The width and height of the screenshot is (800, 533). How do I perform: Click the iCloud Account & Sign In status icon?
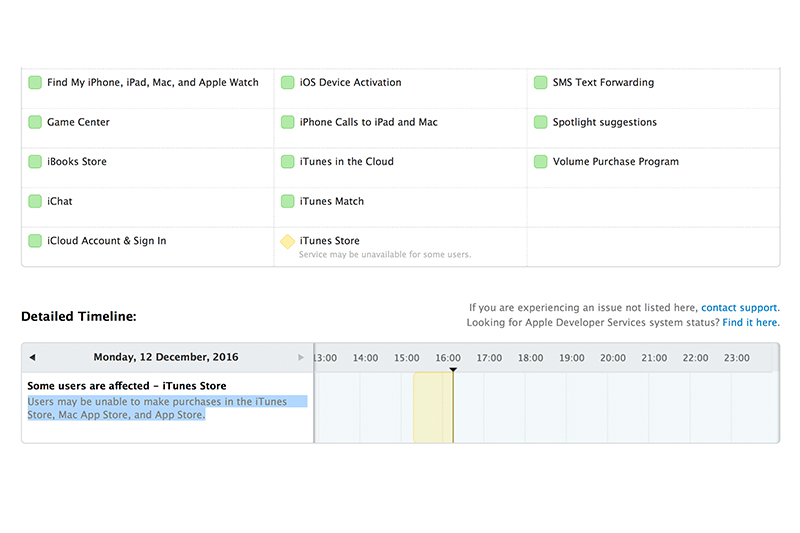coord(35,241)
